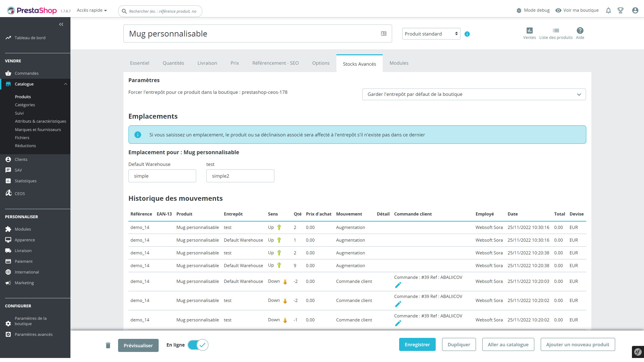Click the Default Warehouse location field
The image size is (644, 362).
pyautogui.click(x=162, y=176)
